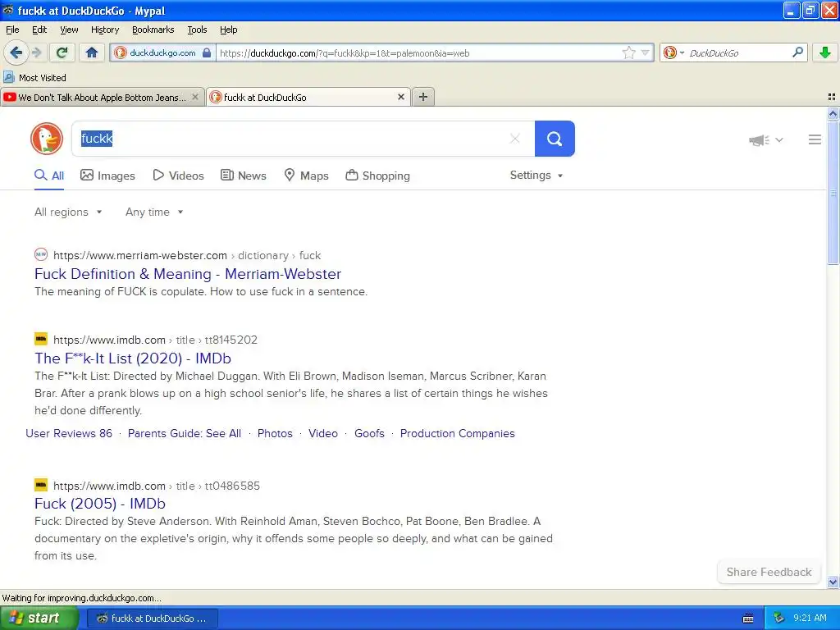The height and width of the screenshot is (630, 840).
Task: Open the 2005 documentary IMDb result
Action: (99, 504)
